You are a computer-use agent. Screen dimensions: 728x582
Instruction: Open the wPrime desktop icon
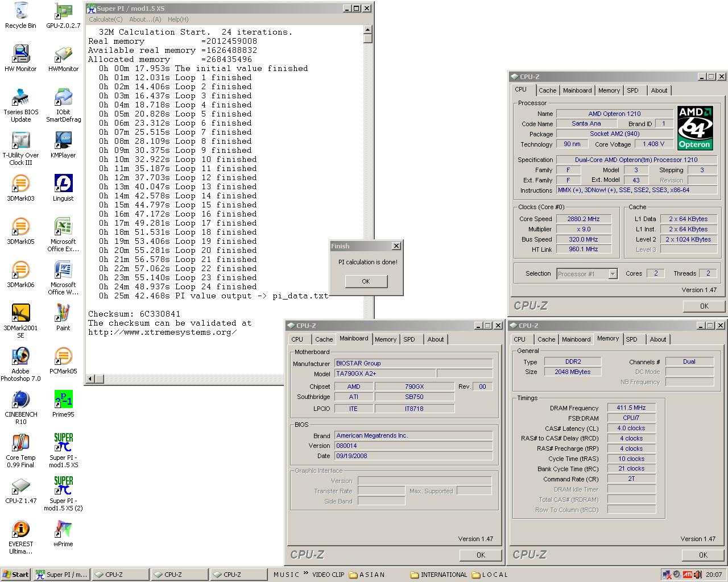point(63,534)
